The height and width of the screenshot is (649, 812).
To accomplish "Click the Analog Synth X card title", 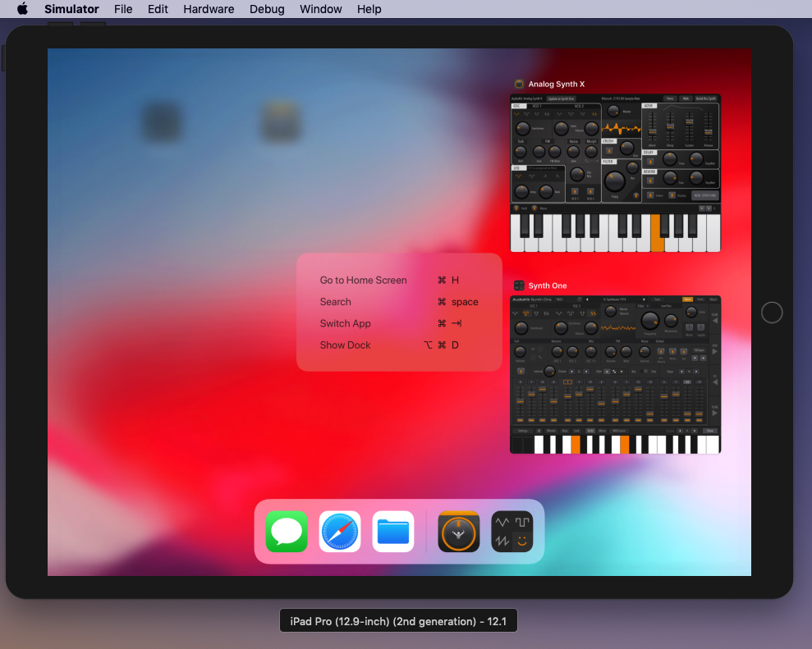I will (x=557, y=84).
